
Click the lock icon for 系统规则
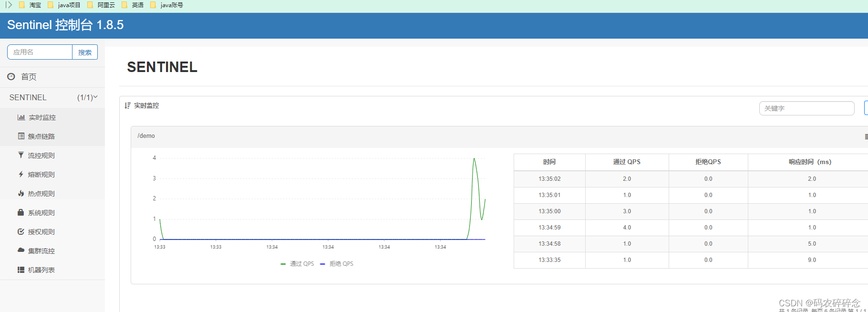(21, 212)
